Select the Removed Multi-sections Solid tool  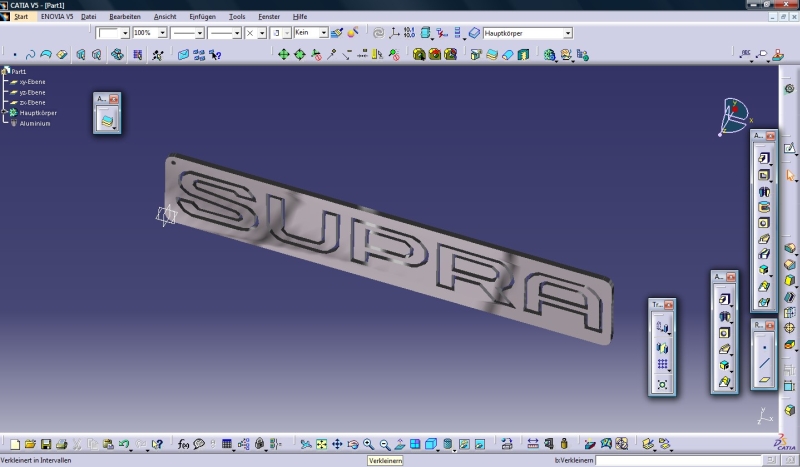[x=764, y=302]
